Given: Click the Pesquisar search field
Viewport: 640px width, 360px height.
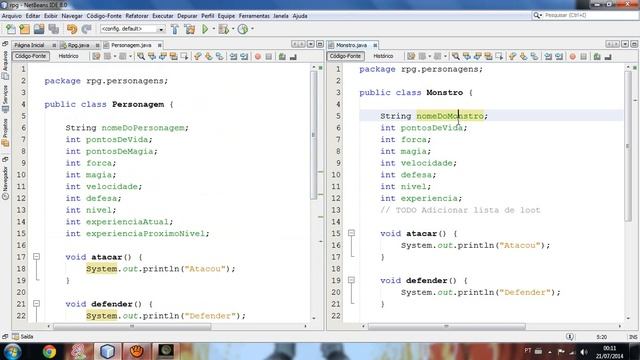Looking at the screenshot, I should click(590, 15).
